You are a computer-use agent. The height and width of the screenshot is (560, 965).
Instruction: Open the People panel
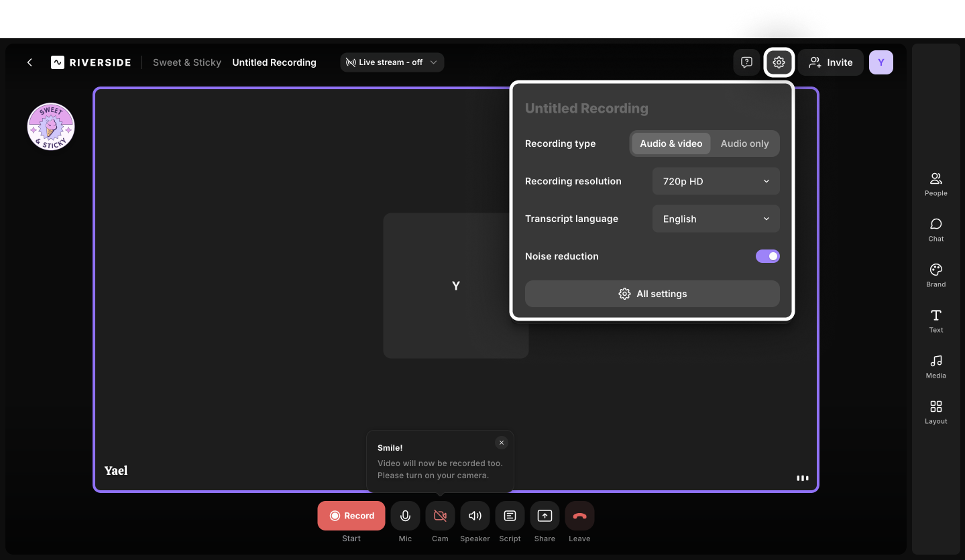tap(935, 184)
